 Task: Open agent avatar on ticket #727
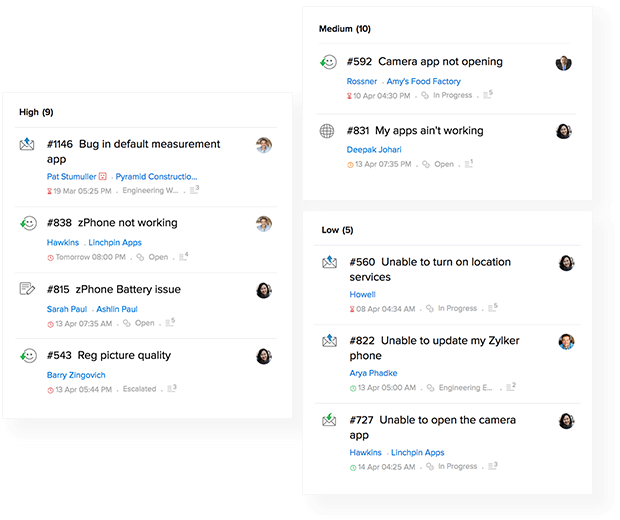[x=567, y=421]
